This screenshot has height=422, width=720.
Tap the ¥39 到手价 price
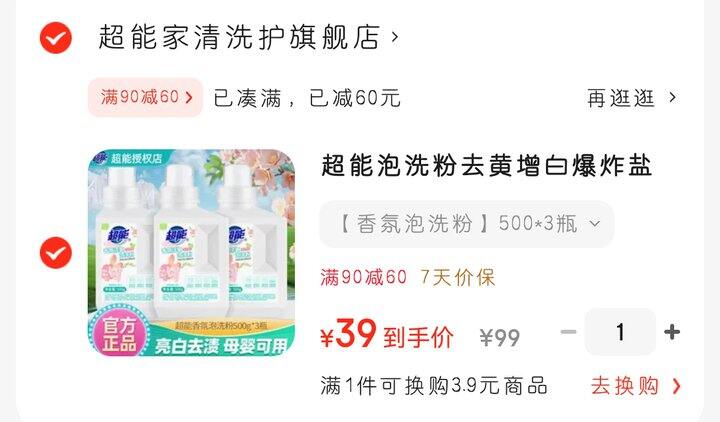coord(387,334)
